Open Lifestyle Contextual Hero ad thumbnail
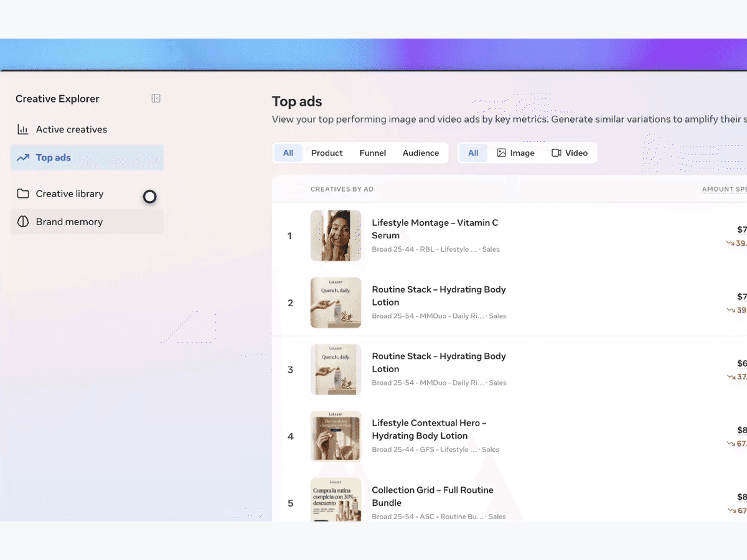The height and width of the screenshot is (560, 747). coord(336,436)
